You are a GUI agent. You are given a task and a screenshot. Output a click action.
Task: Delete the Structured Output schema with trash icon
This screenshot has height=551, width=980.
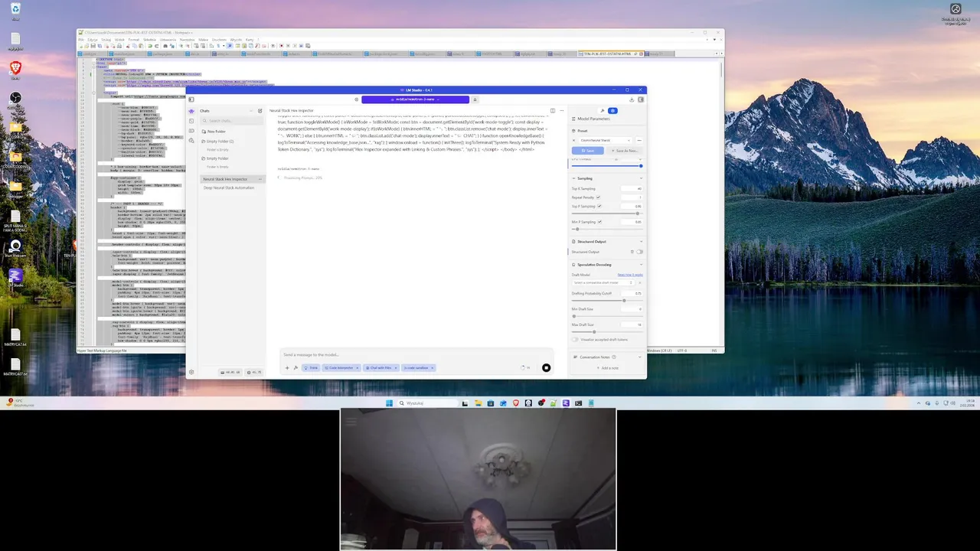(x=632, y=252)
